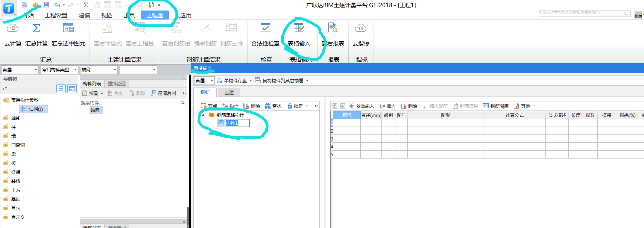
Task: Click 钢筋三维 ribbon button
Action: pyautogui.click(x=231, y=35)
